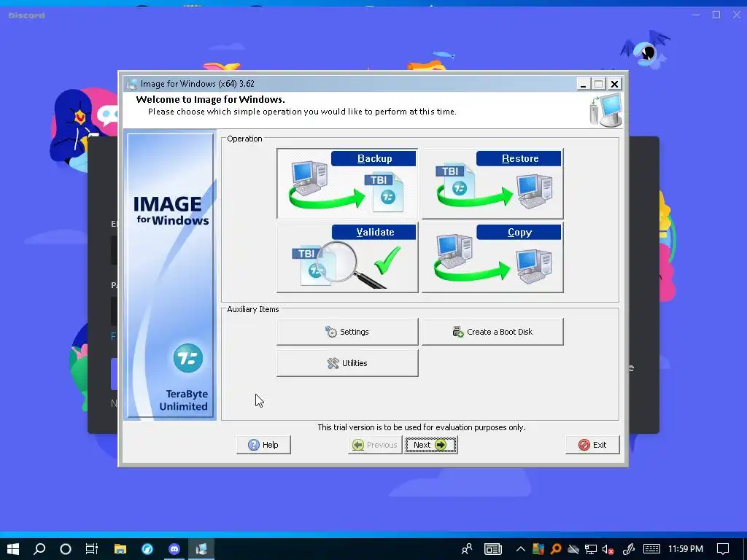This screenshot has height=560, width=747.
Task: Open the network tray icon
Action: [x=591, y=550]
